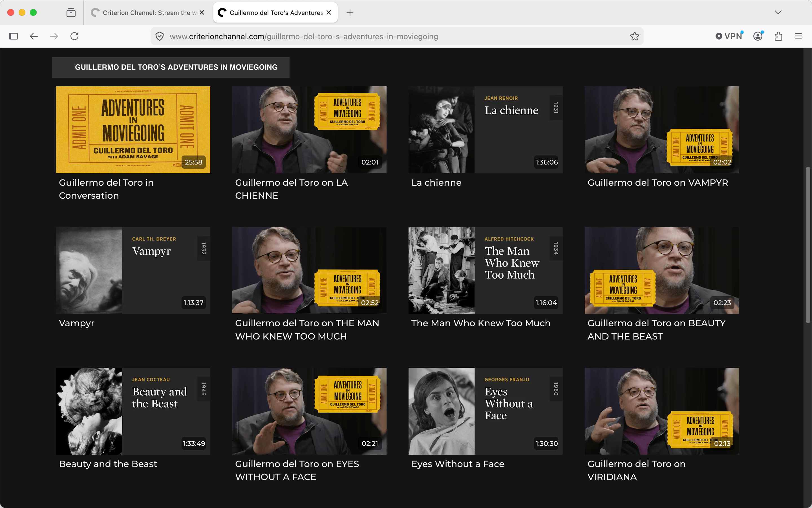Open the Guillermo del Toro in Conversation title link
The height and width of the screenshot is (508, 812).
(x=106, y=189)
